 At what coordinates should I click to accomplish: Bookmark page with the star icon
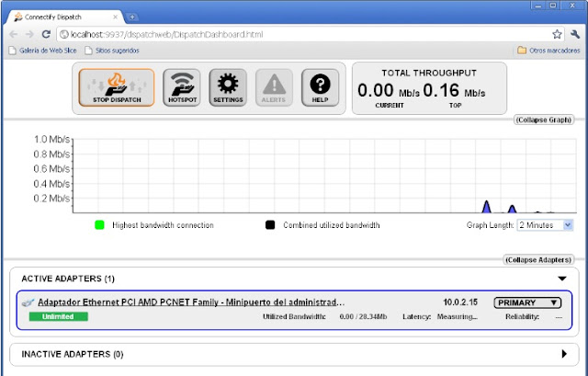click(x=557, y=35)
